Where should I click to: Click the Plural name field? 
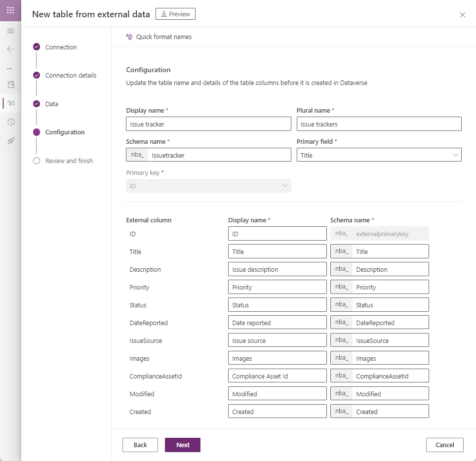[379, 124]
